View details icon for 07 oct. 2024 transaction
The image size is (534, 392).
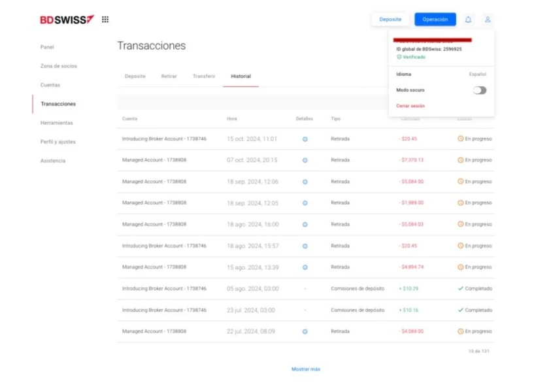point(305,160)
